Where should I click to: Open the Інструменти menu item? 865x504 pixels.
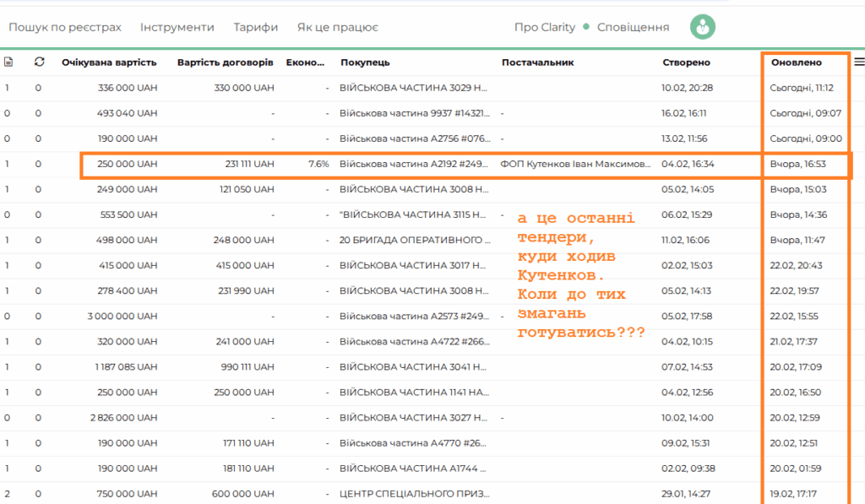point(177,27)
